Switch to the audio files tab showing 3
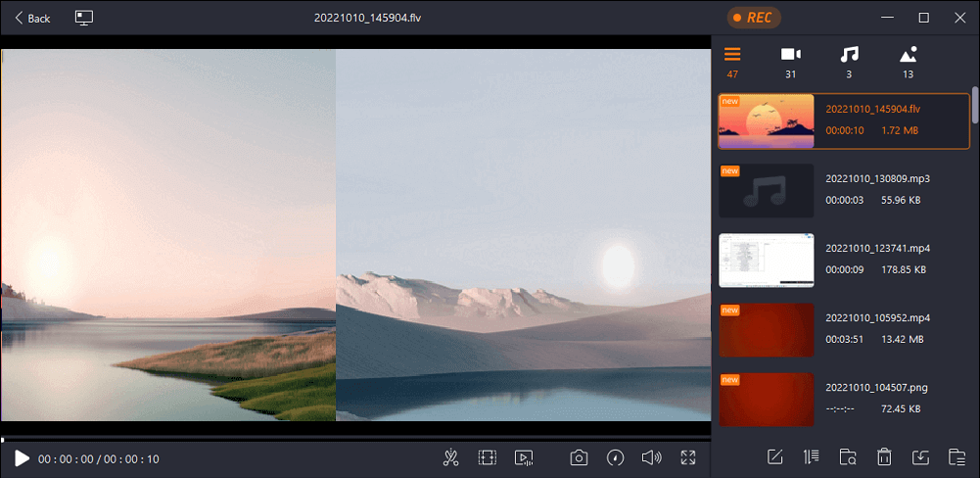The height and width of the screenshot is (478, 980). tap(849, 62)
